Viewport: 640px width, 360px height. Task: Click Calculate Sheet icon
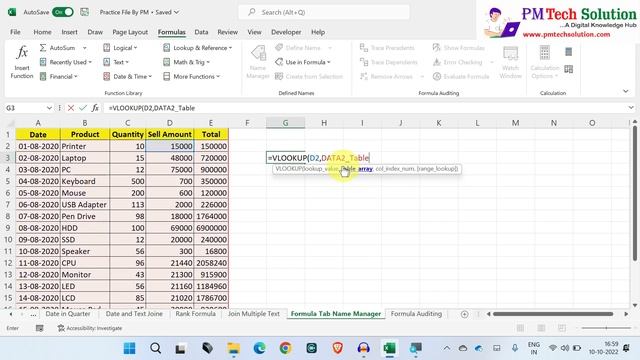coord(569,69)
